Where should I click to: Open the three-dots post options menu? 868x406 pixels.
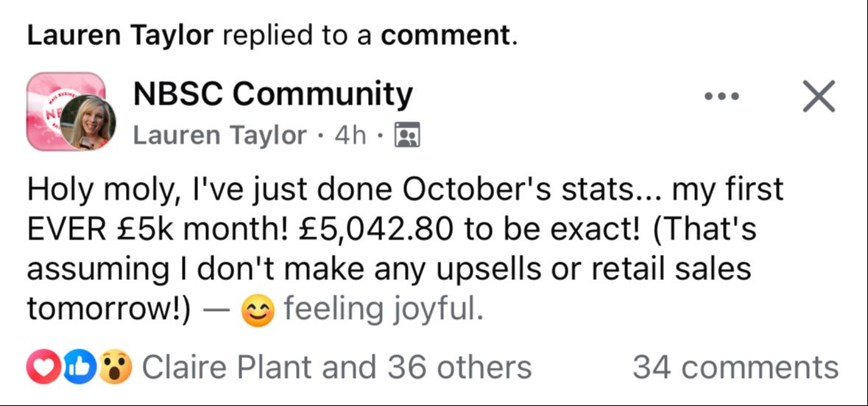(722, 97)
